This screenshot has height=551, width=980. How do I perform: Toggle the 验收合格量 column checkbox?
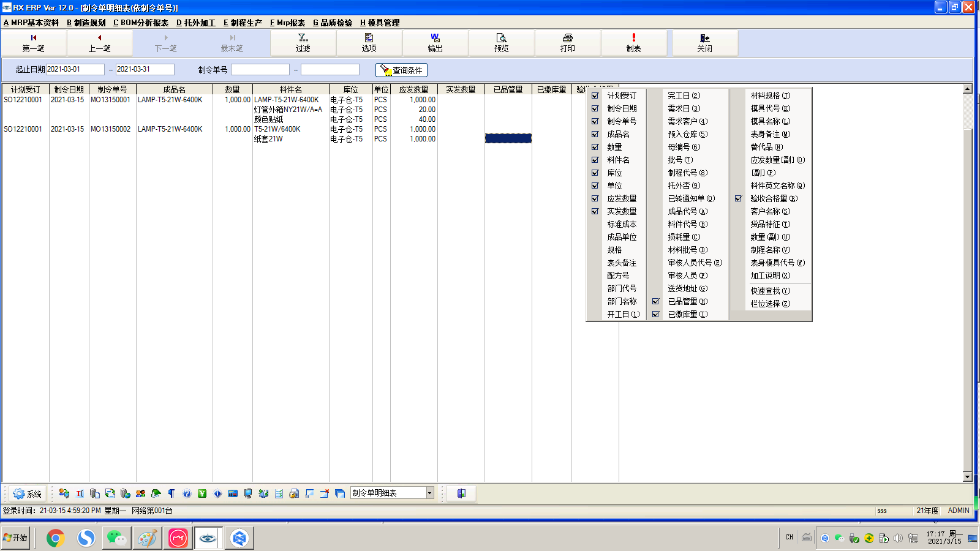(738, 198)
